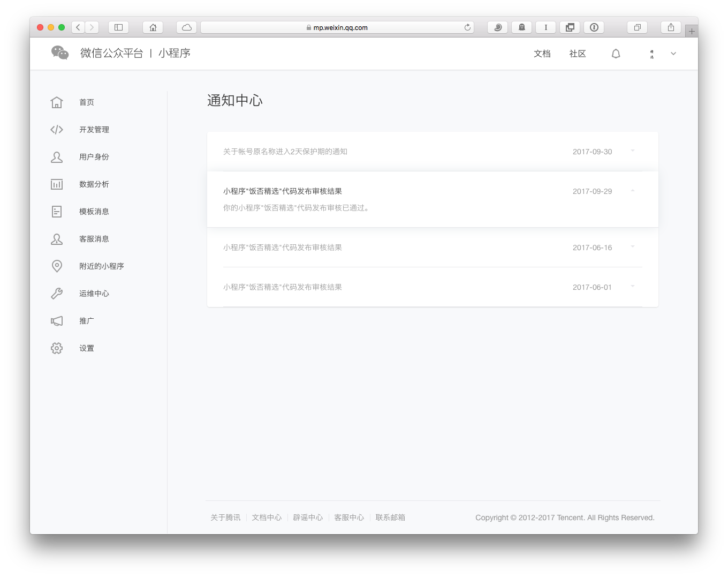Open the 2017-06-01 审核结果 notification title
The width and height of the screenshot is (728, 577).
[x=283, y=287]
